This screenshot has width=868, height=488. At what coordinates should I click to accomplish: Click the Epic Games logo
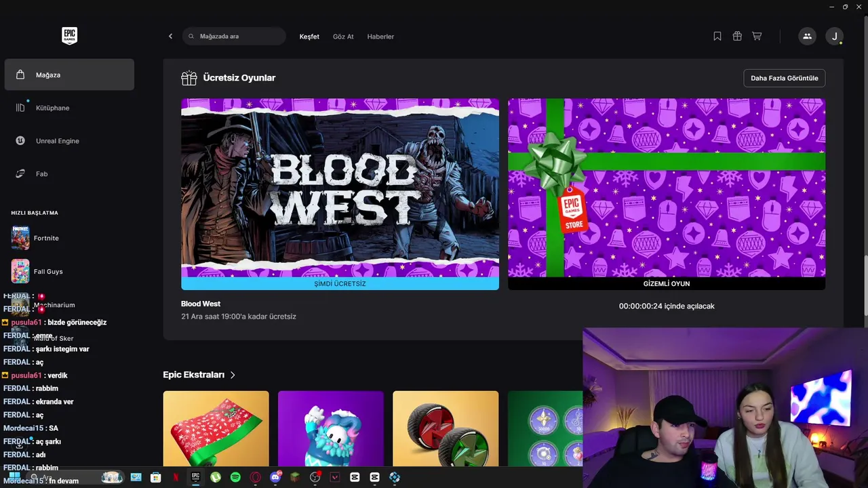tap(69, 36)
